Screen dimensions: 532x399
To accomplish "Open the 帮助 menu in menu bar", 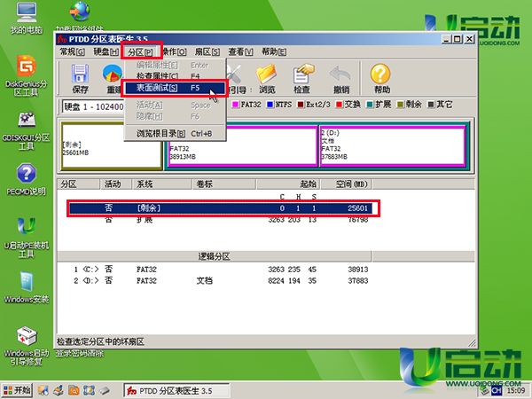I will pos(274,52).
